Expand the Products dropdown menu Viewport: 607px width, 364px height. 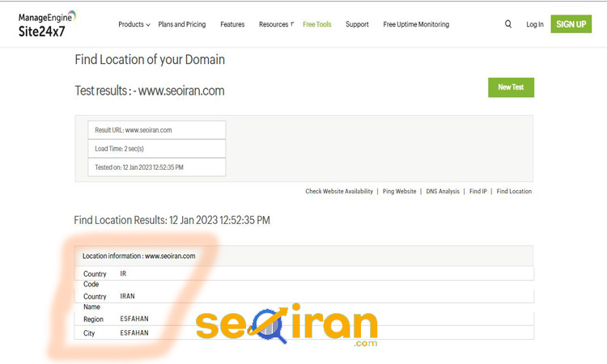click(134, 24)
